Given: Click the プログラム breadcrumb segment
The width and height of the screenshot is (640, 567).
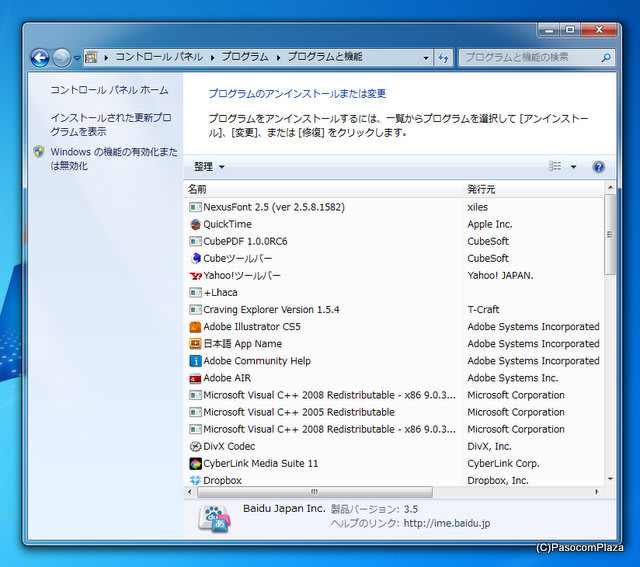Looking at the screenshot, I should (245, 57).
